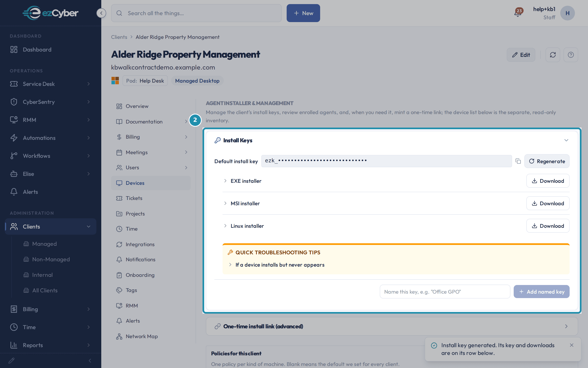Click the Edit client button

521,55
